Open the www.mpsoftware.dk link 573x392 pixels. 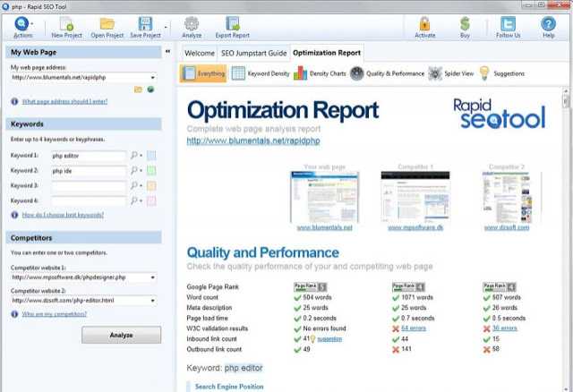(415, 227)
